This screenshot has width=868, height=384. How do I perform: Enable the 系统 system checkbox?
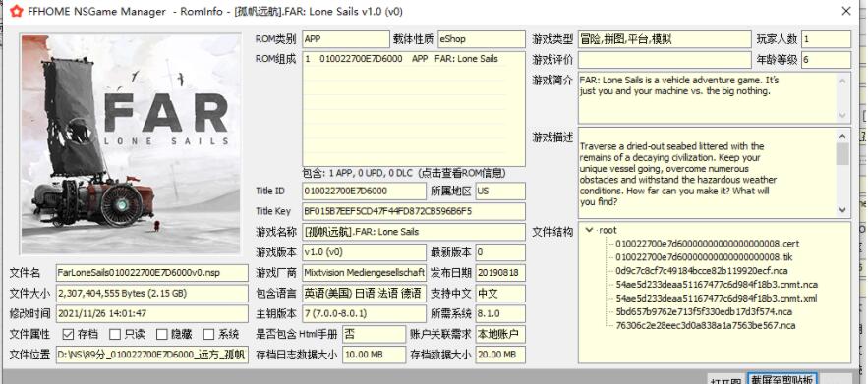[x=208, y=334]
